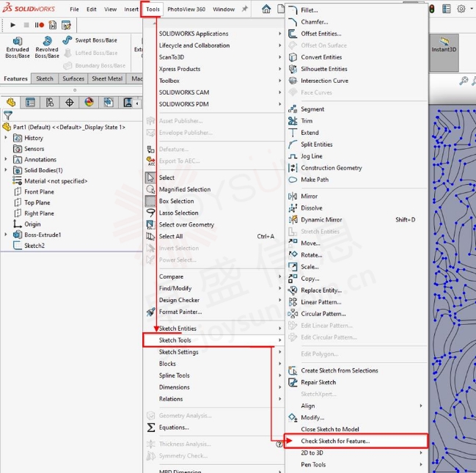The width and height of the screenshot is (476, 473).
Task: Click the Fillet tool icon
Action: pos(293,10)
